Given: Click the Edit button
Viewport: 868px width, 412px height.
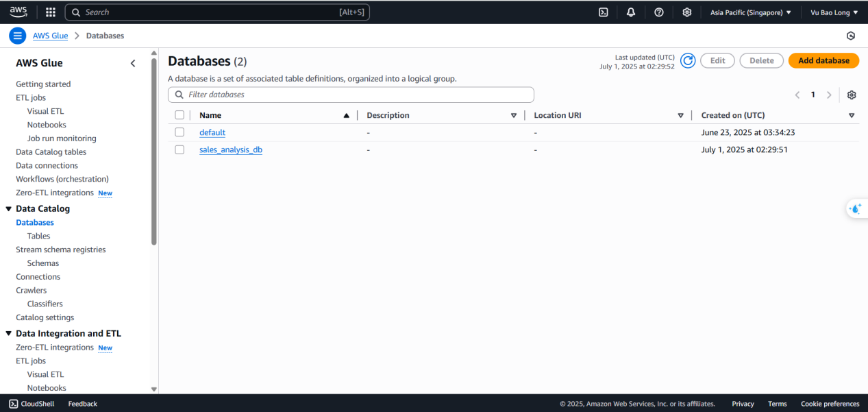Looking at the screenshot, I should (717, 60).
